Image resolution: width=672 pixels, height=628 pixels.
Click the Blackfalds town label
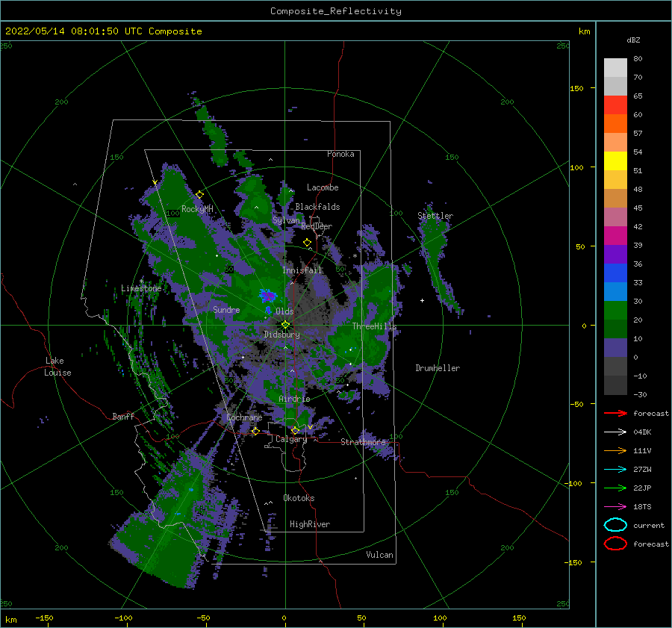(317, 207)
